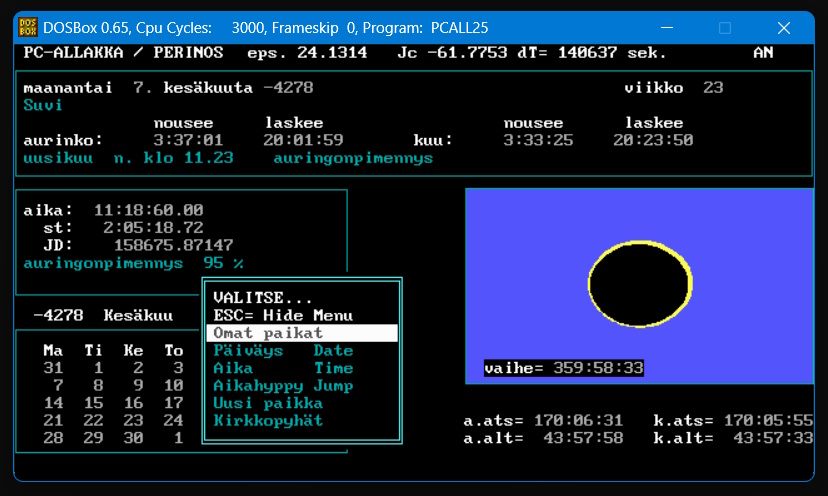Select Uusi paikka menu entry
This screenshot has width=828, height=496.
[x=268, y=403]
